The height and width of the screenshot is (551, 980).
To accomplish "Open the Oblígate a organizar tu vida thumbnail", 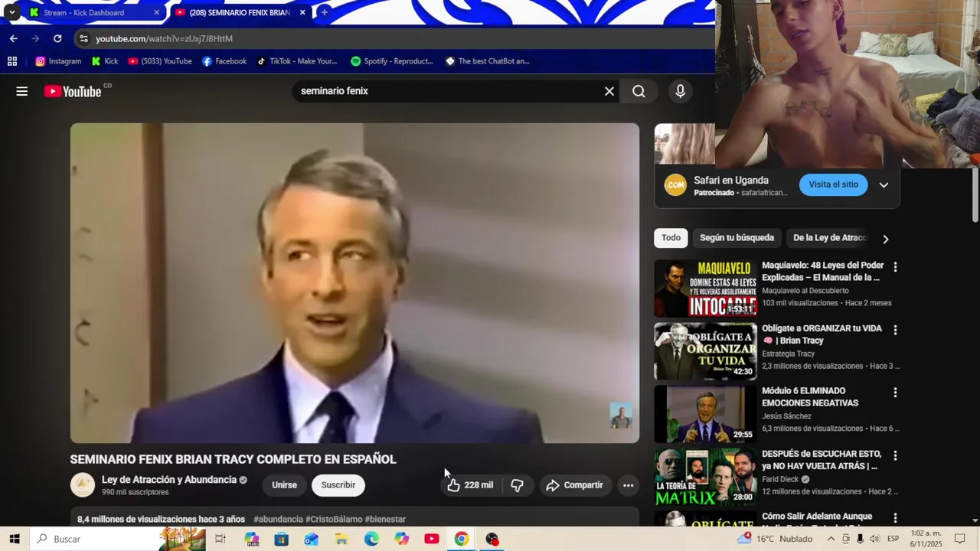I will (x=705, y=351).
